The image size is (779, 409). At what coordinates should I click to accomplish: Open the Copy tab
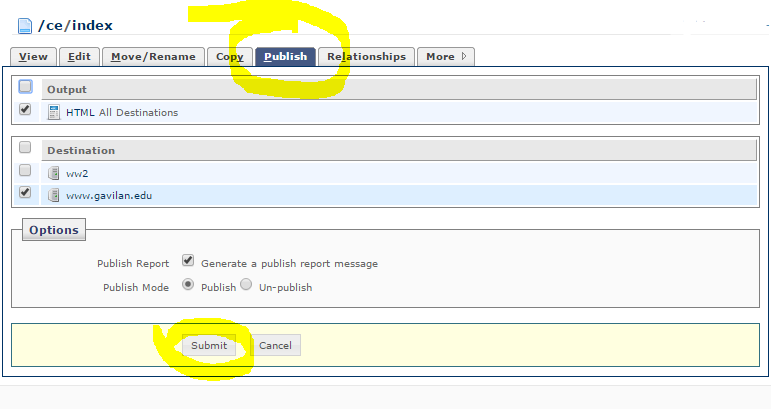point(230,57)
